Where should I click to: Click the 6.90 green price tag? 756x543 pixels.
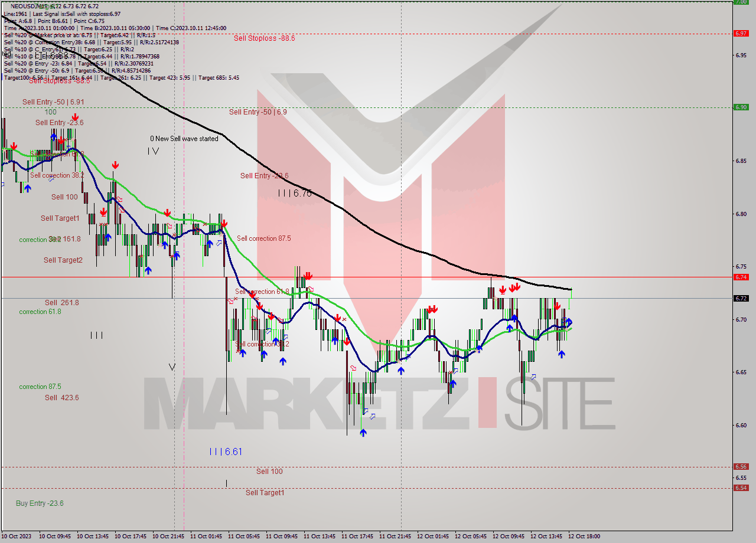click(741, 107)
